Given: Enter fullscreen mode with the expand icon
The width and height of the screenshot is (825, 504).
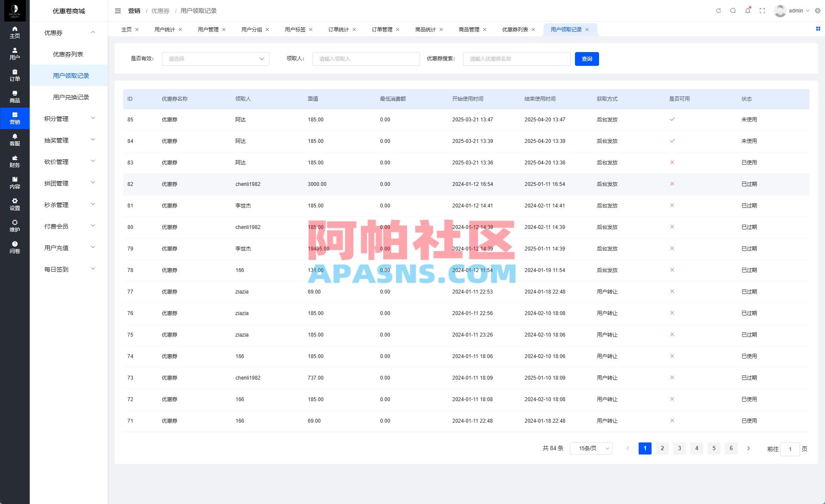Looking at the screenshot, I should tap(762, 11).
